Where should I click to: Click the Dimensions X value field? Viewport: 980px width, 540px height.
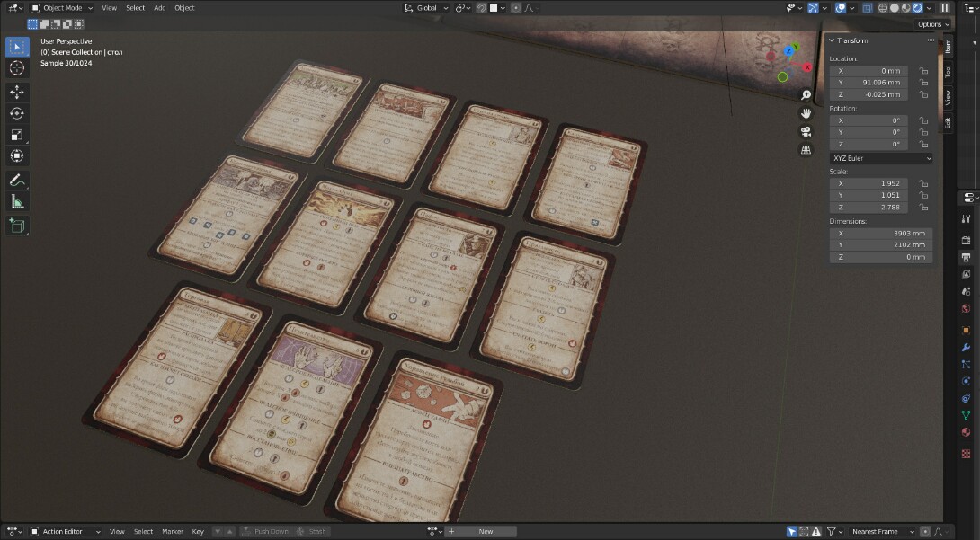tap(880, 233)
